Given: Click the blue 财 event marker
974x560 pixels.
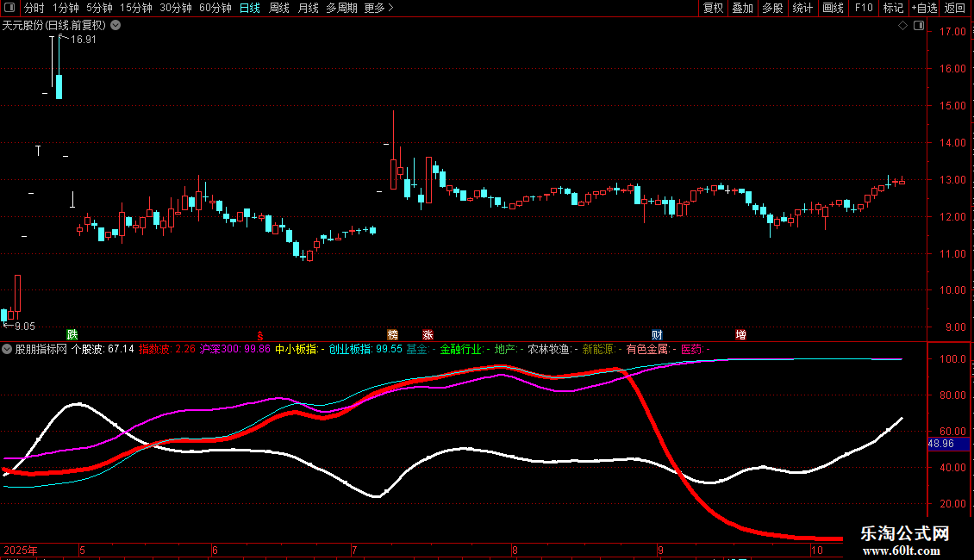Looking at the screenshot, I should (x=657, y=334).
